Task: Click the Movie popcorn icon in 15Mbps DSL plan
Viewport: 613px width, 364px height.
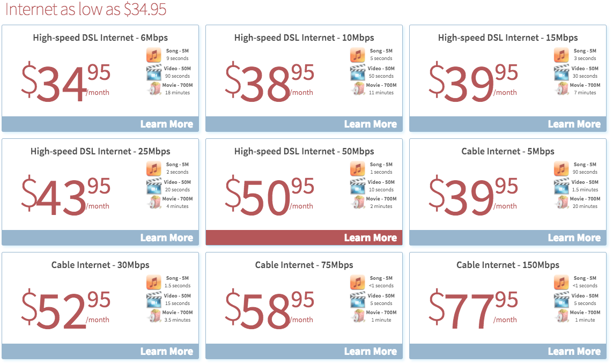Action: pyautogui.click(x=562, y=89)
